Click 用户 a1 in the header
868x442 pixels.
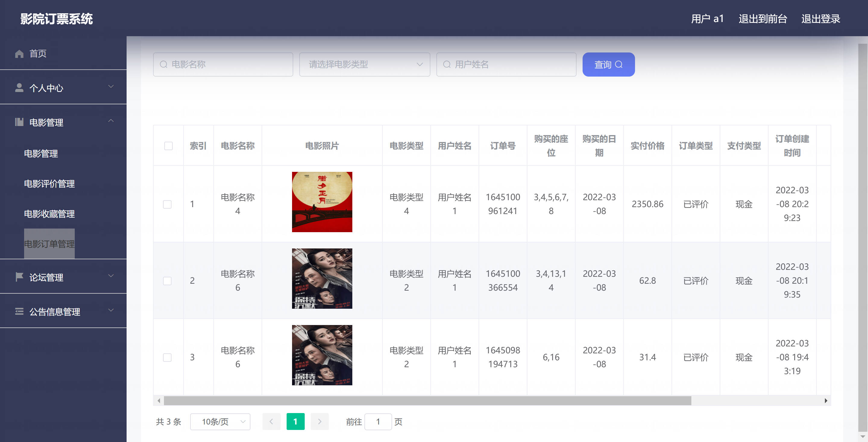(707, 19)
